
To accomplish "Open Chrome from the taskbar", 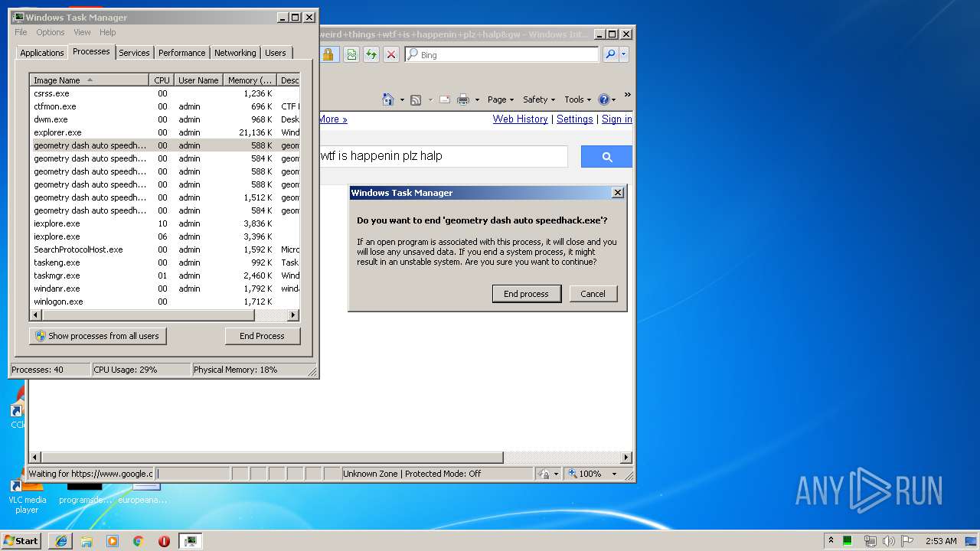I will pyautogui.click(x=138, y=541).
